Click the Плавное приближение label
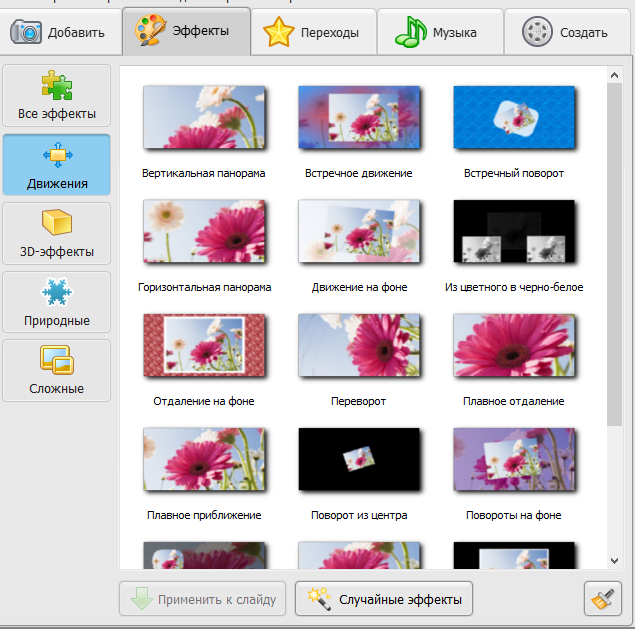 pos(204,515)
